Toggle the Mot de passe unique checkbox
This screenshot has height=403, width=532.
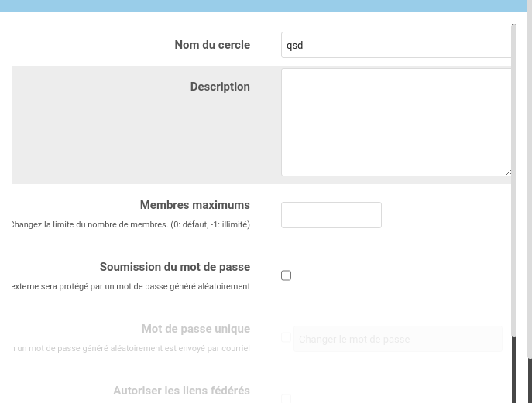pyautogui.click(x=286, y=337)
